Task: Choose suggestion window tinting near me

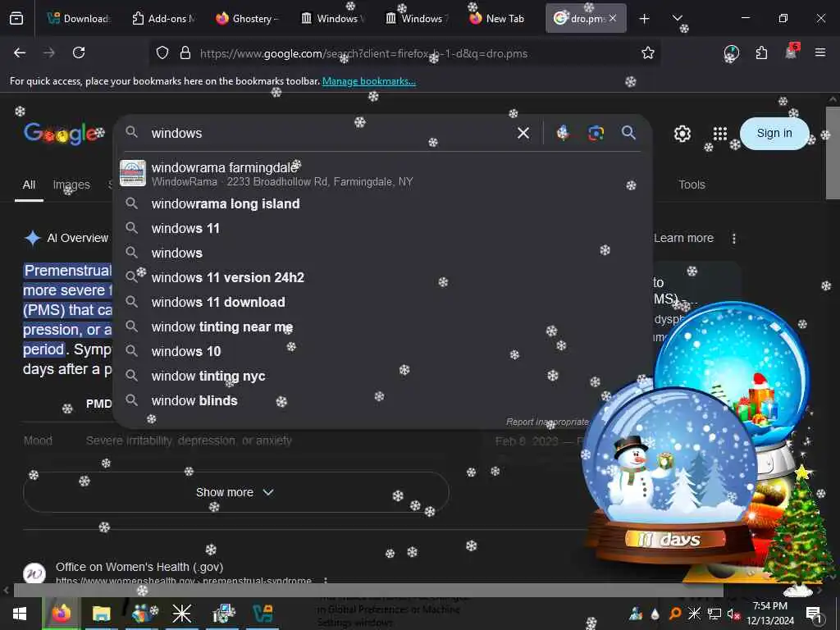Action: coord(382,326)
